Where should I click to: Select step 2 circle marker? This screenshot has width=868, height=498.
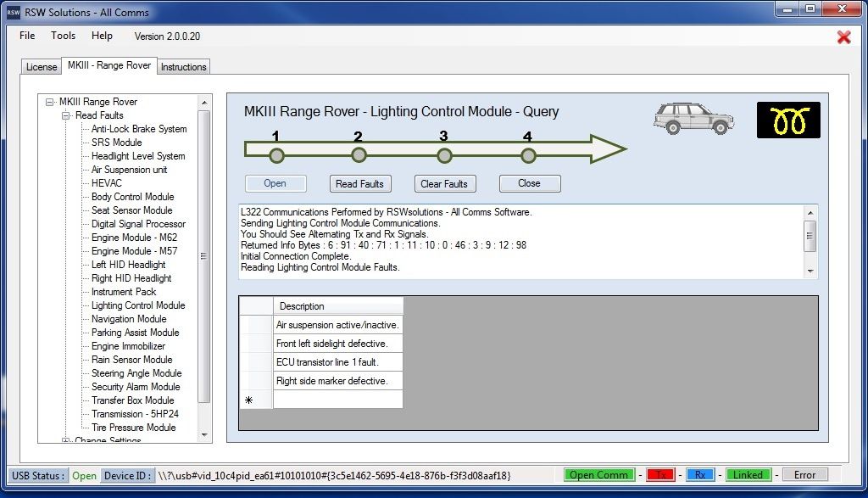pyautogui.click(x=359, y=155)
